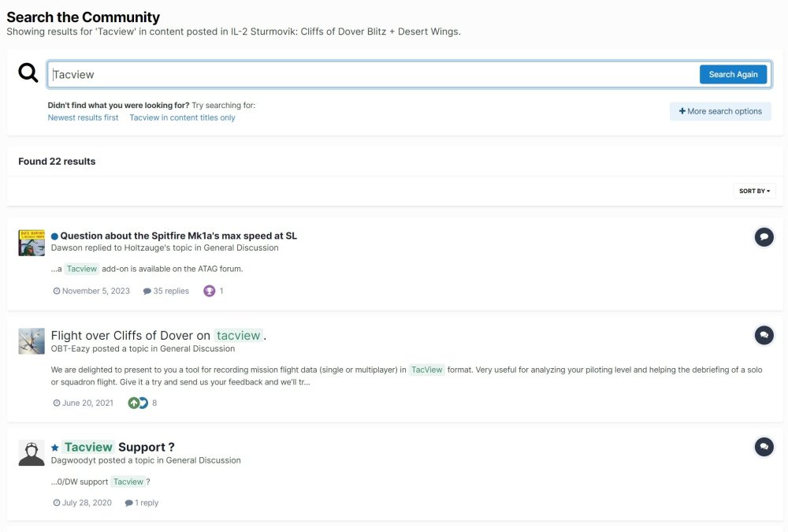Open Flight over Cliffs of Dover topic
Image resolution: width=788 pixels, height=532 pixels.
[158, 336]
